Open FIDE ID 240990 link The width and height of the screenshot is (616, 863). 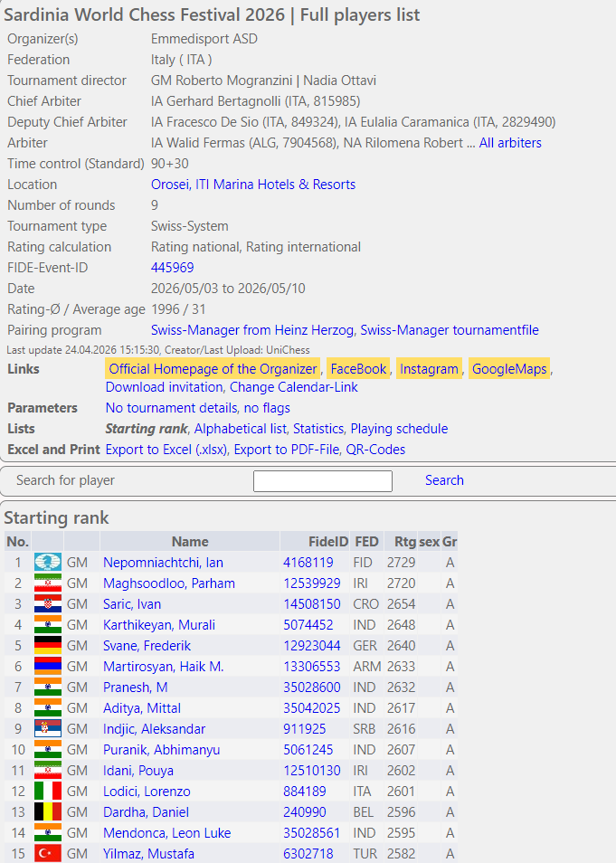click(x=305, y=812)
